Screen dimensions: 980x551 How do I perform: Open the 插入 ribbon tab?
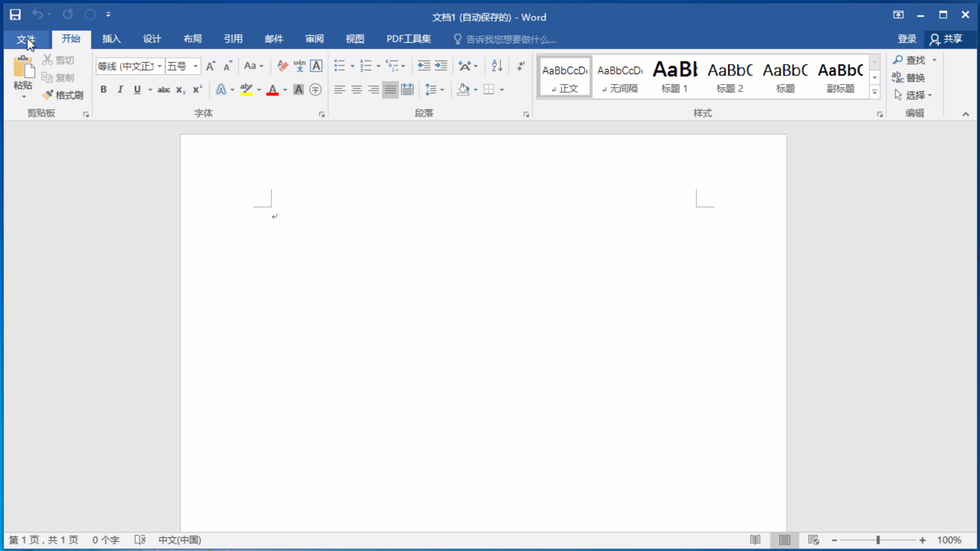111,39
